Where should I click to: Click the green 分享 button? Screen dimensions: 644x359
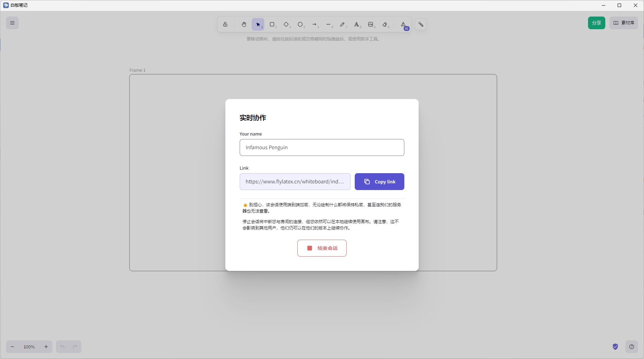tap(596, 23)
